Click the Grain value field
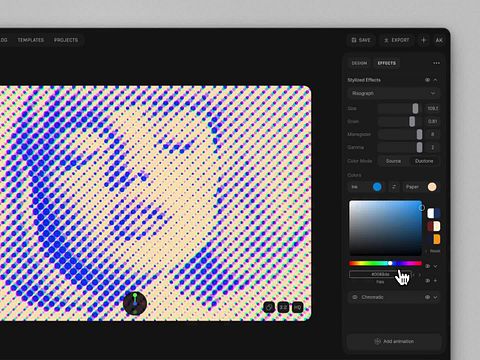Screen dimensions: 480x360 [x=432, y=121]
